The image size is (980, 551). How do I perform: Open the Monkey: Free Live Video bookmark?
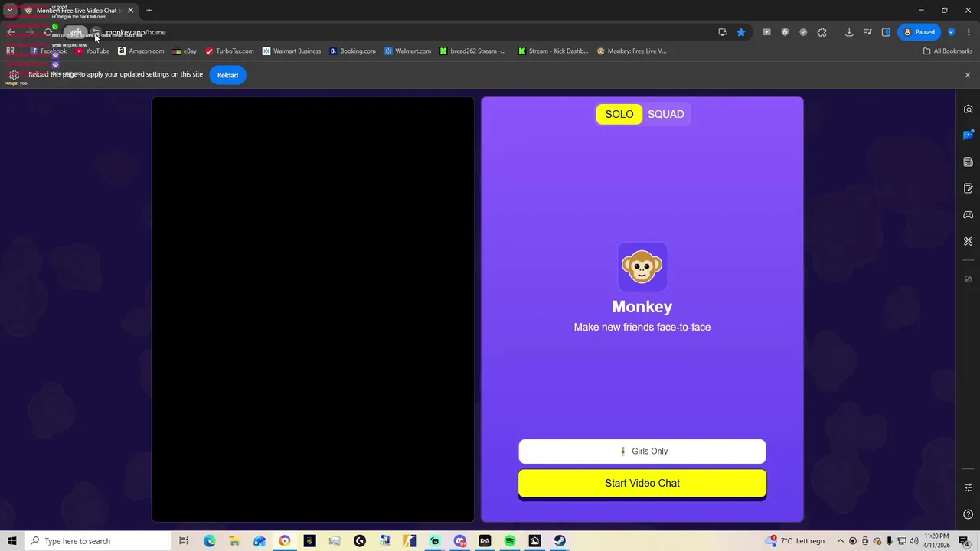tap(632, 51)
